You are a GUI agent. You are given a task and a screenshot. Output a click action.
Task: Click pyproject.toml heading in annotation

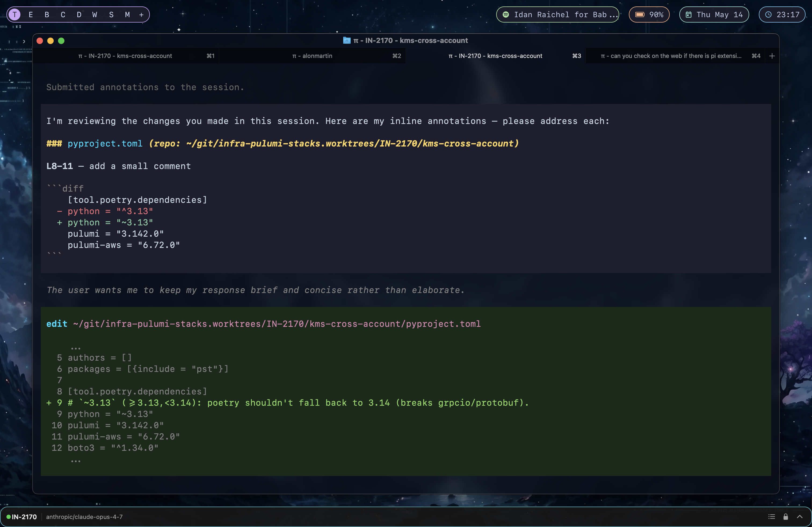tap(105, 144)
